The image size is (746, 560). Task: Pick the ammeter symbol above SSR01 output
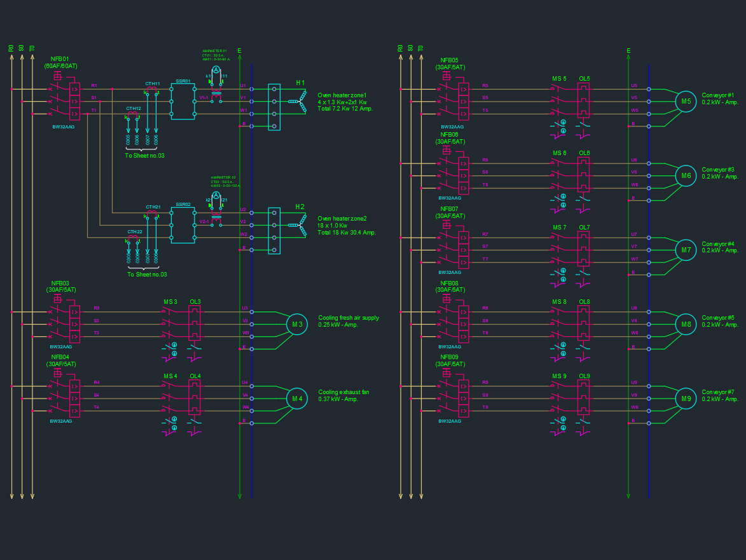tap(216, 71)
